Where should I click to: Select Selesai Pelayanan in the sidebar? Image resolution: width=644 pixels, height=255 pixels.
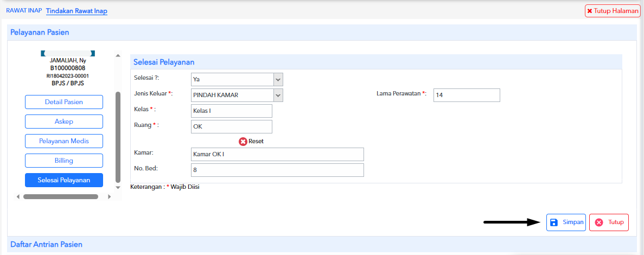(x=64, y=180)
